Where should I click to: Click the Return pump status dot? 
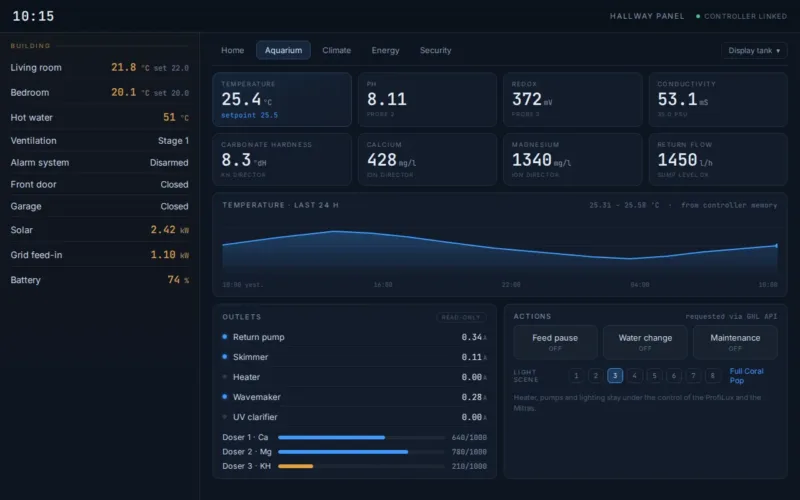pyautogui.click(x=224, y=337)
